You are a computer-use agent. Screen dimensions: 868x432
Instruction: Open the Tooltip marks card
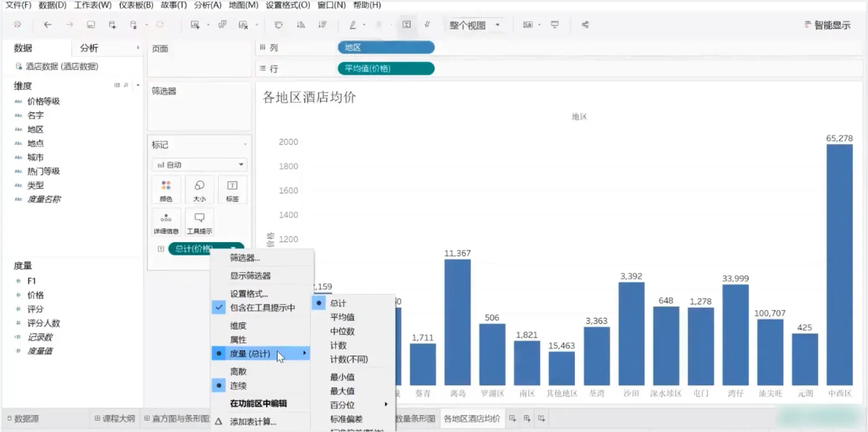tap(200, 222)
